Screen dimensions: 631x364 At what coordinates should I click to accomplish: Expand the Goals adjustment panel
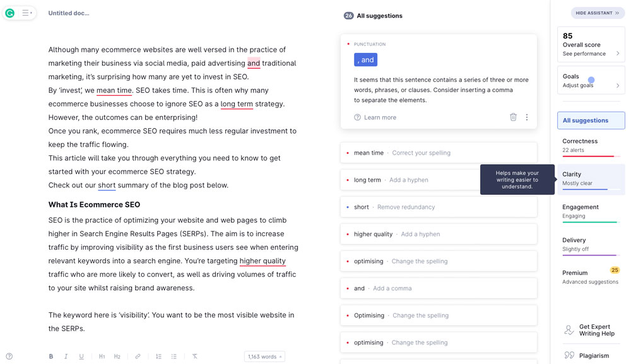point(591,80)
